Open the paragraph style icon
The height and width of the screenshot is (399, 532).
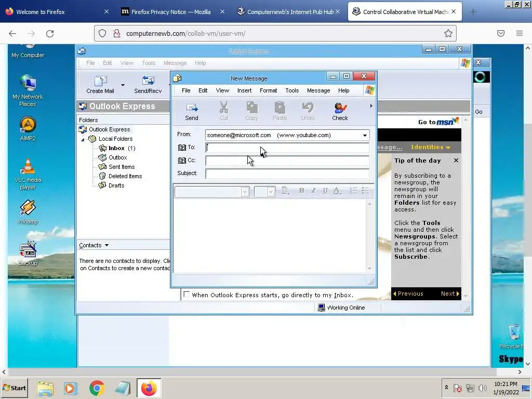pyautogui.click(x=285, y=191)
